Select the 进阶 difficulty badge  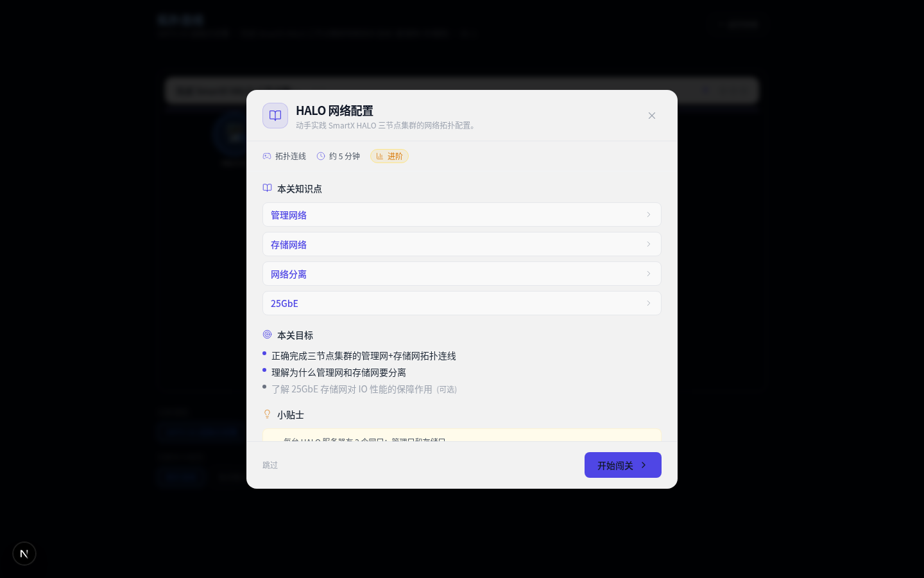pyautogui.click(x=389, y=156)
